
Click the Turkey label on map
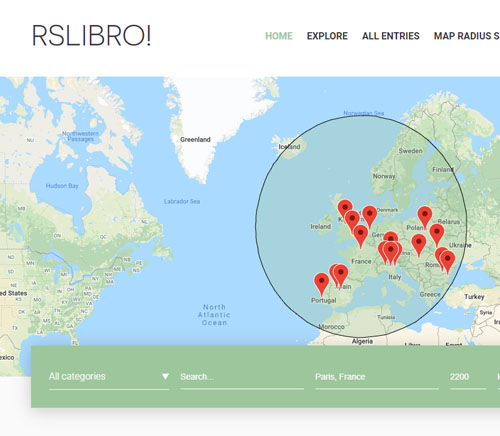click(x=474, y=296)
